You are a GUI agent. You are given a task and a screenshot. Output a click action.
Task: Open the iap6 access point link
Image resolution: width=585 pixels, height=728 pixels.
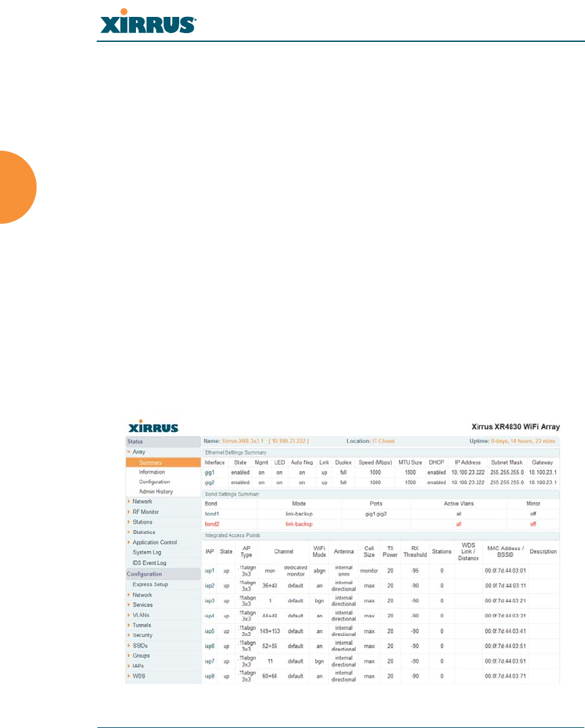tap(210, 646)
